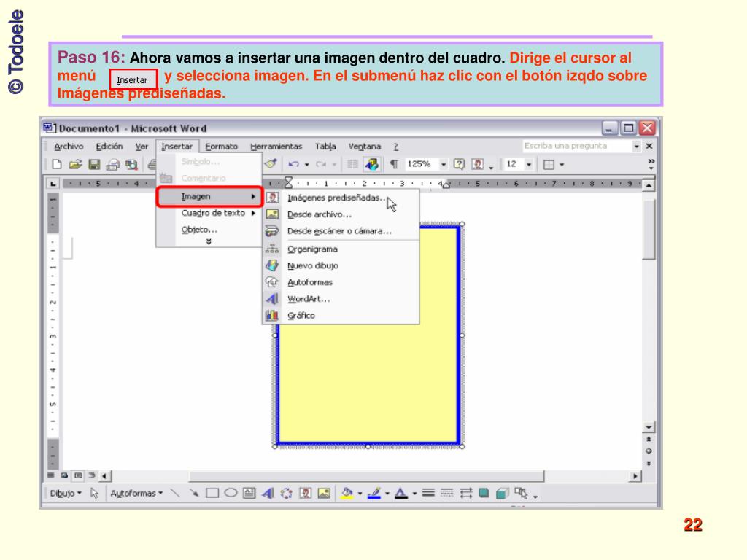Screen dimensions: 747x560
Task: Select the Line tool in the Drawing toolbar
Action: [x=175, y=494]
